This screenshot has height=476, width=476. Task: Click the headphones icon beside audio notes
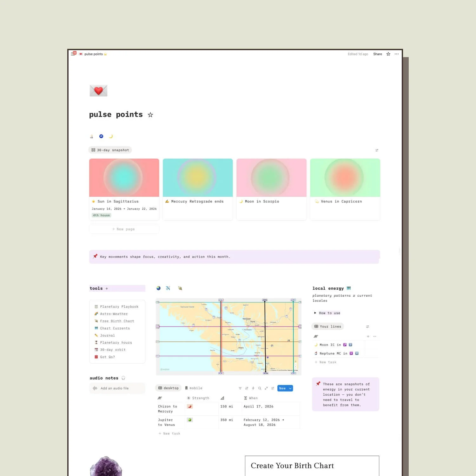(x=123, y=378)
